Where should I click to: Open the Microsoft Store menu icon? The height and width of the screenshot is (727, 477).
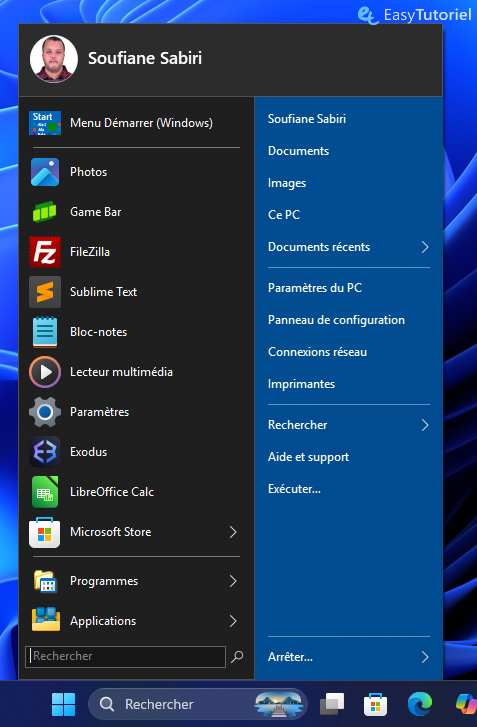[45, 532]
